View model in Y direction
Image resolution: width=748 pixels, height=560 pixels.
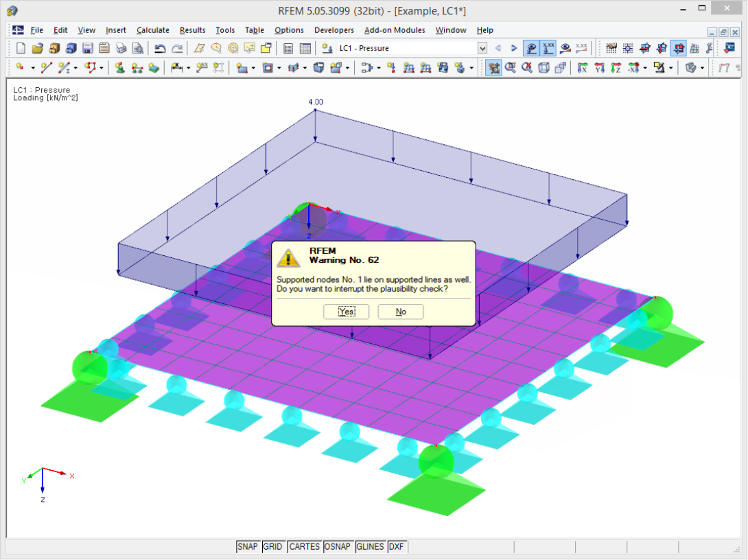coord(600,68)
